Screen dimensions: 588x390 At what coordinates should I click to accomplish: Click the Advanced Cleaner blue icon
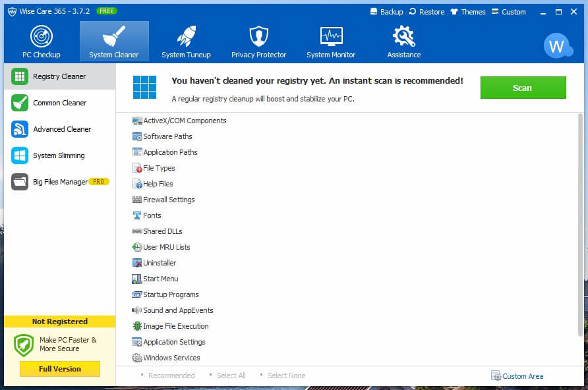tap(20, 129)
